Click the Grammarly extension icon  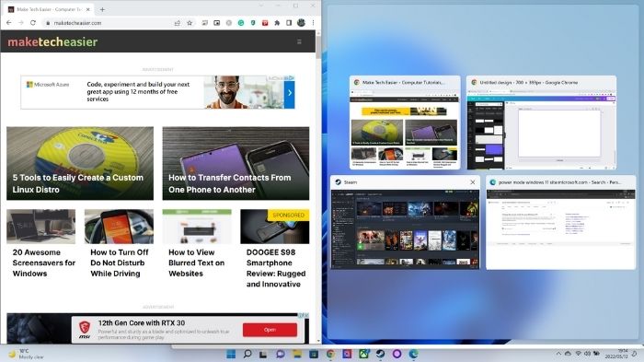[x=241, y=23]
